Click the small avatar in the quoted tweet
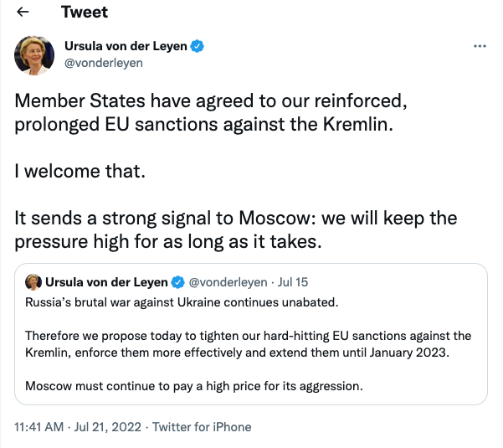Image resolution: width=503 pixels, height=448 pixels. click(x=34, y=281)
